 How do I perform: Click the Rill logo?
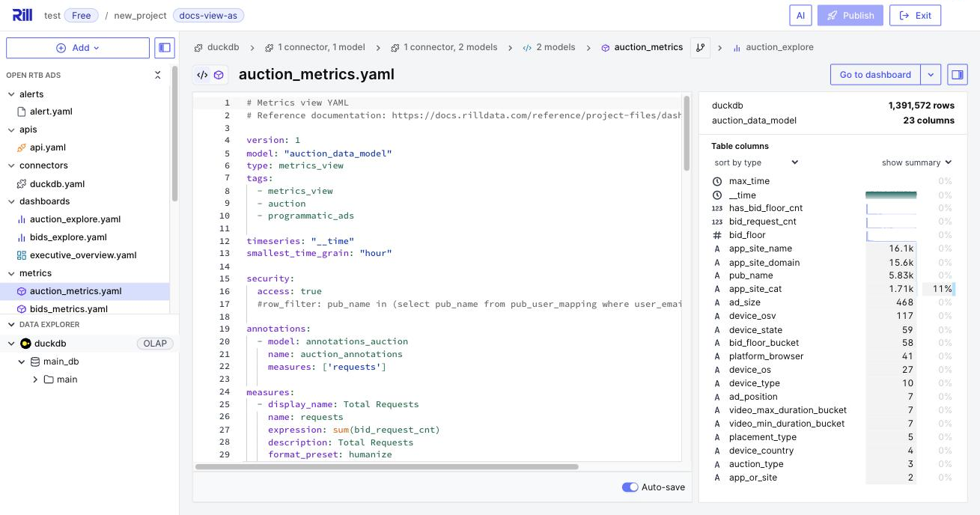22,15
